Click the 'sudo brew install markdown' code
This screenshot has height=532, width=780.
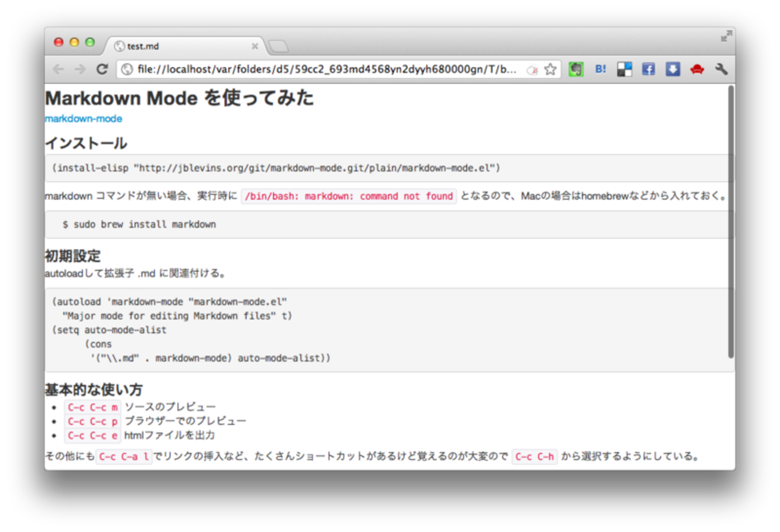[x=139, y=224]
